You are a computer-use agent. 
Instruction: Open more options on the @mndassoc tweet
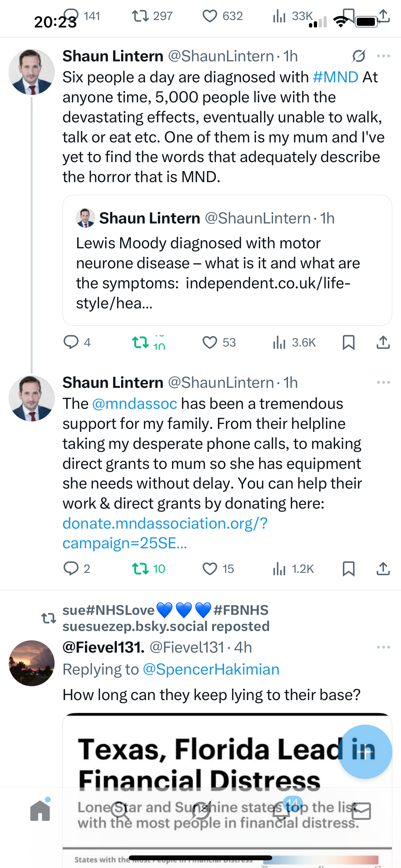(384, 382)
